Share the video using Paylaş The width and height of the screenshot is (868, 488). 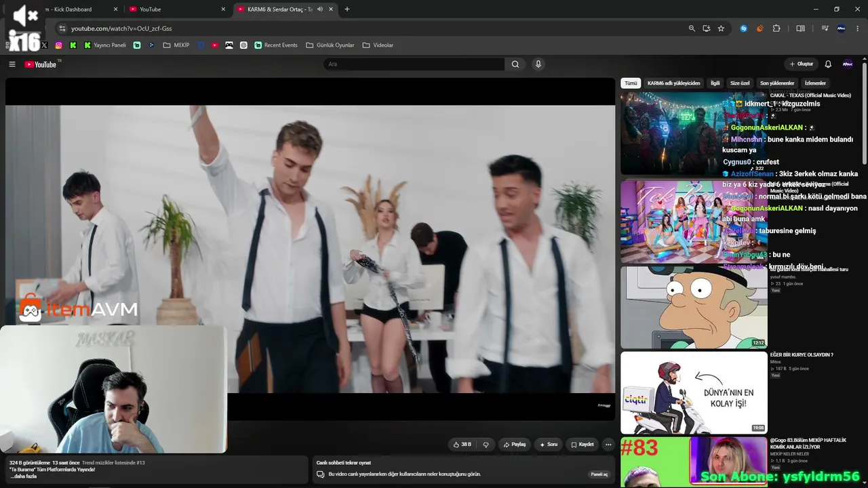click(515, 445)
